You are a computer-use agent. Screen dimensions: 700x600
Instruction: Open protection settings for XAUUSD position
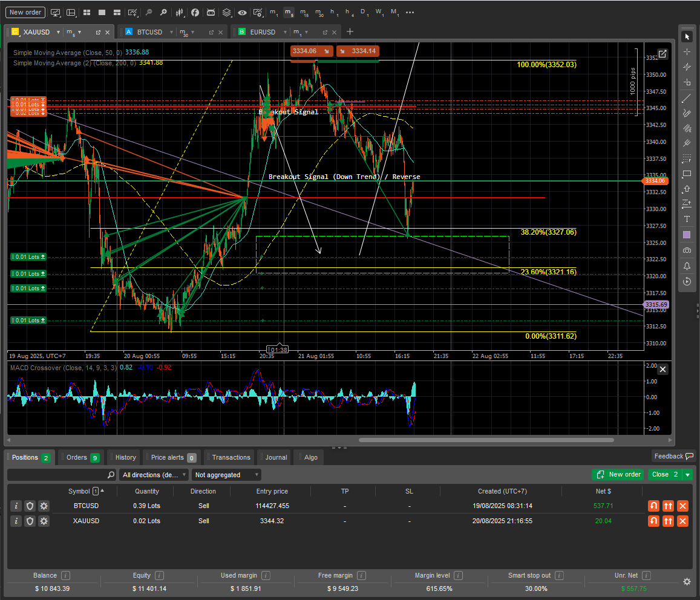pos(30,521)
